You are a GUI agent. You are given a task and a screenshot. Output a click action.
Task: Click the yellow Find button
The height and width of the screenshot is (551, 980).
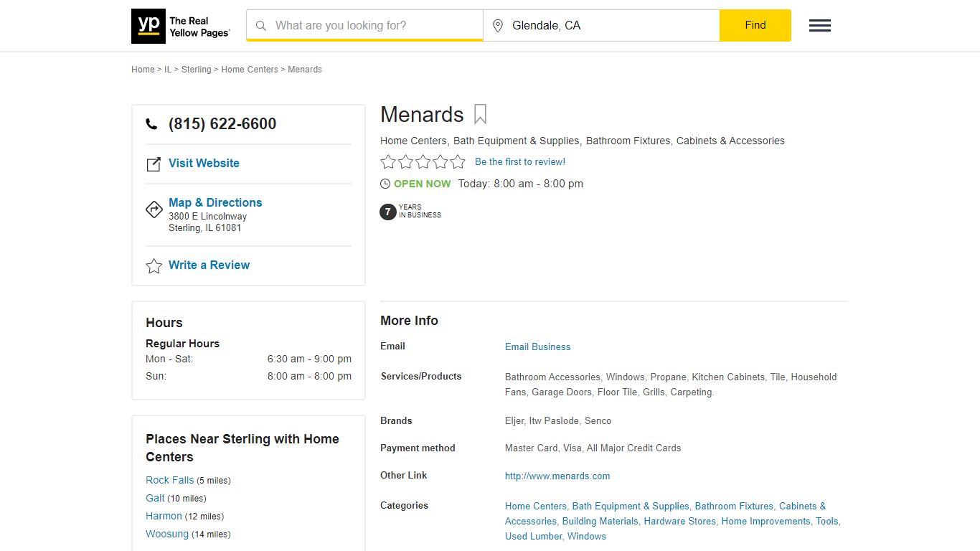(x=755, y=25)
